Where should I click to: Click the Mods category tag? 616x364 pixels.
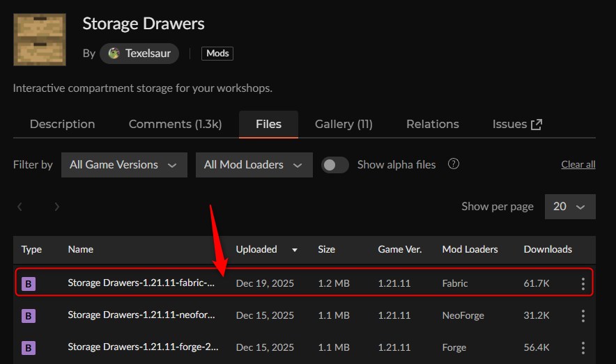pyautogui.click(x=217, y=54)
